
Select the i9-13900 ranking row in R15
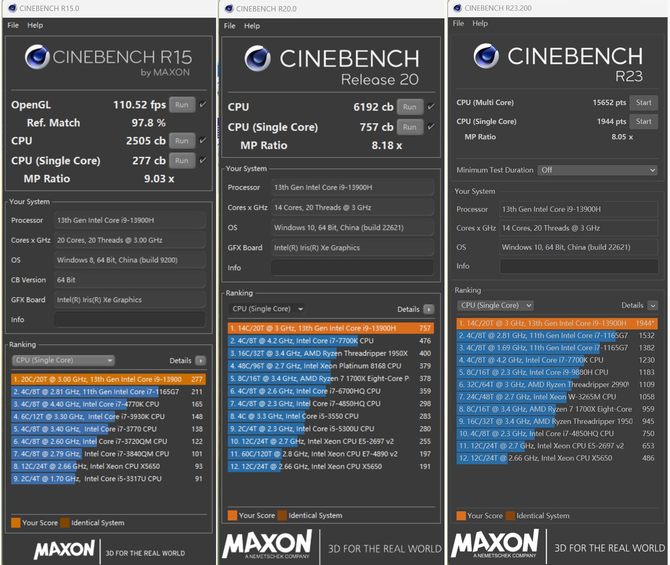point(109,380)
